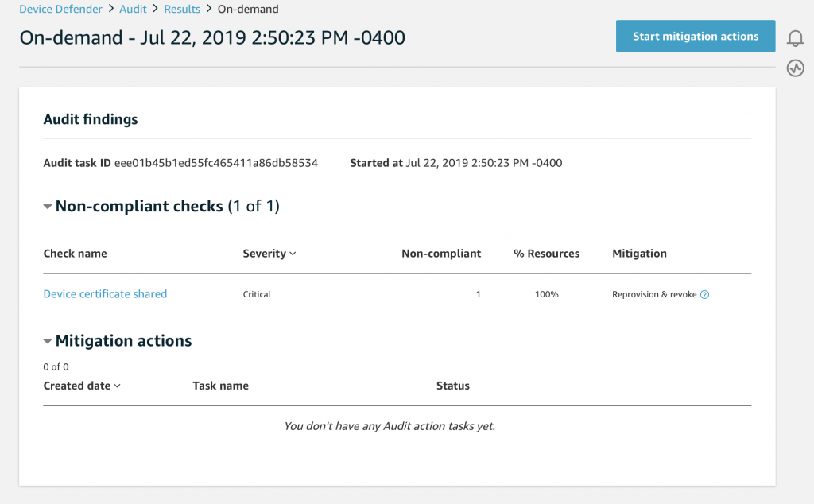The height and width of the screenshot is (504, 814).
Task: Go back to Results breadcrumb
Action: coord(181,9)
